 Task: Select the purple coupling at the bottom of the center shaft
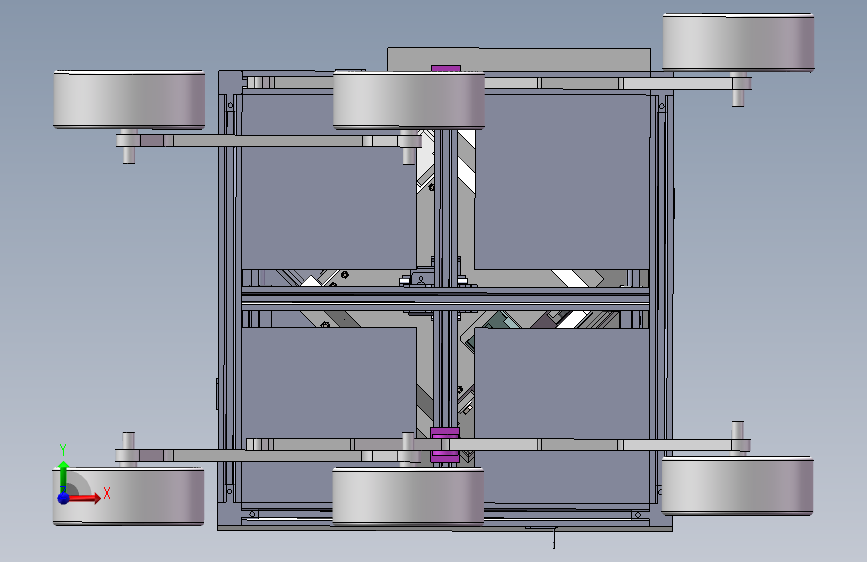click(x=445, y=444)
